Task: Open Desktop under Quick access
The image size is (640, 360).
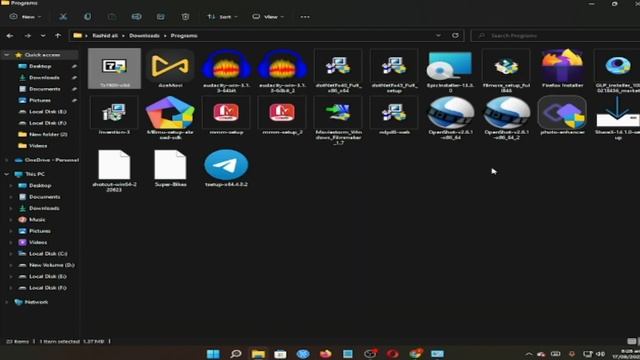Action: [40, 66]
